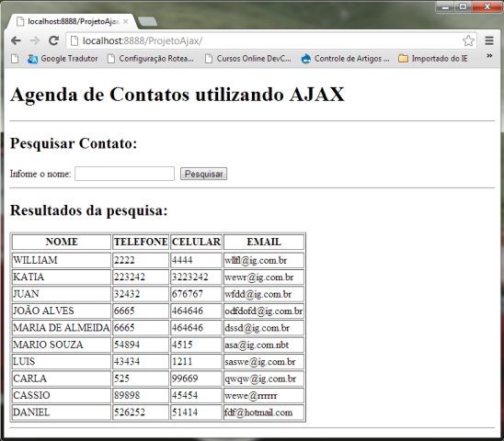Select the CASSIO name cell

pyautogui.click(x=62, y=395)
